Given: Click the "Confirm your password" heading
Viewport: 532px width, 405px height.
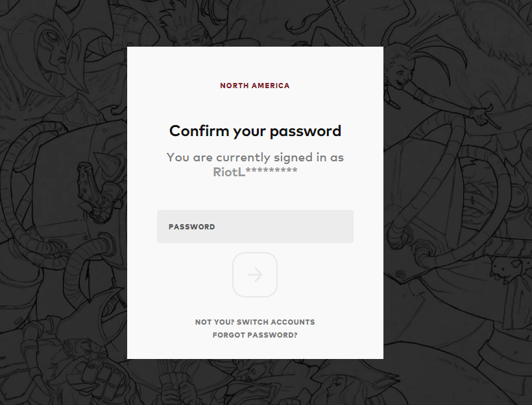Looking at the screenshot, I should click(x=255, y=131).
